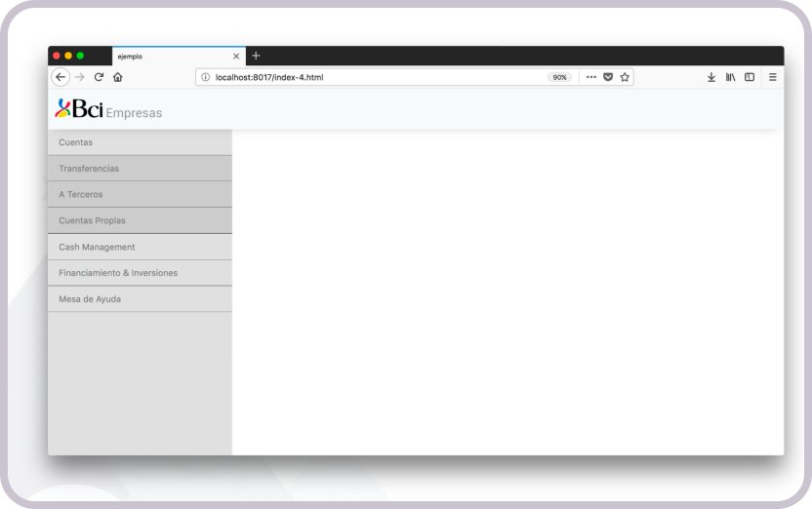
Task: Reload the page with the refresh icon
Action: tap(99, 77)
